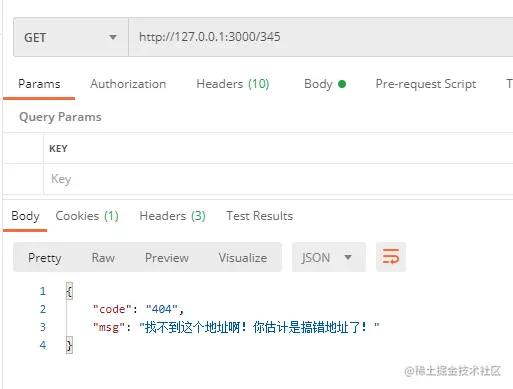Viewport: 513px width, 389px height.
Task: Select the Pretty view mode
Action: (x=45, y=258)
